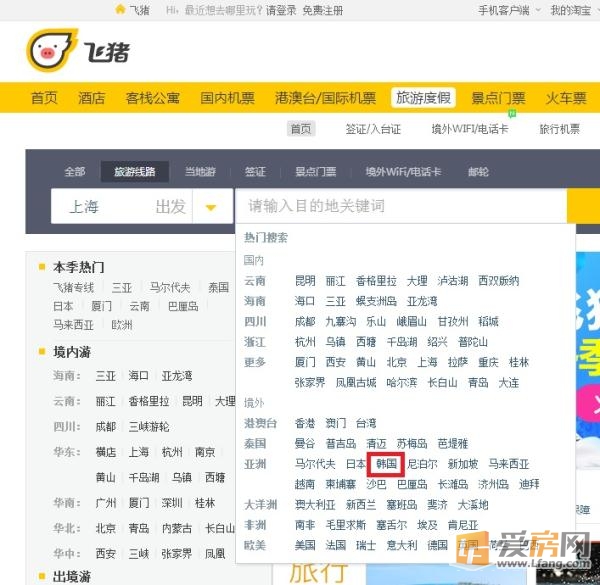The width and height of the screenshot is (600, 585).
Task: Select the 全部 search tab
Action: (75, 171)
